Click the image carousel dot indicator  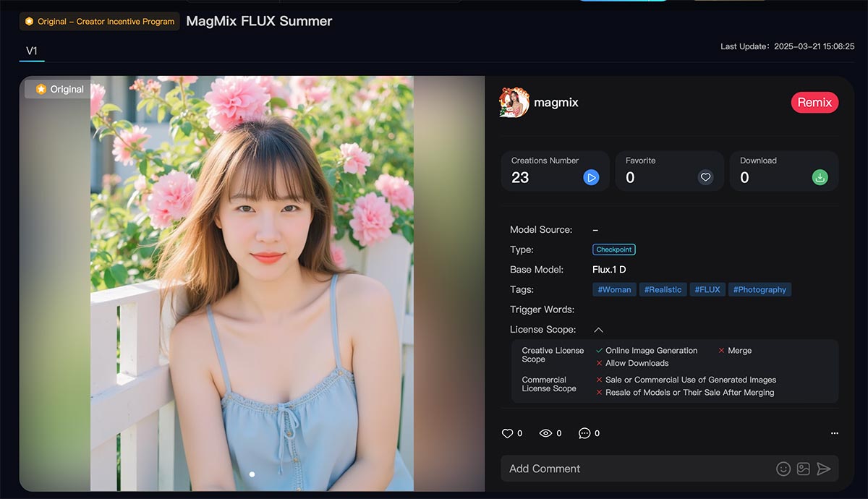pos(252,474)
